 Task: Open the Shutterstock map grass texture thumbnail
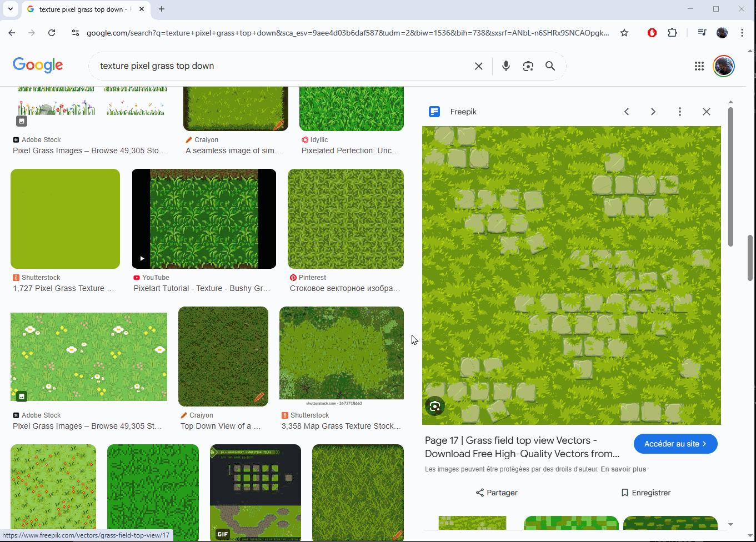tap(341, 353)
